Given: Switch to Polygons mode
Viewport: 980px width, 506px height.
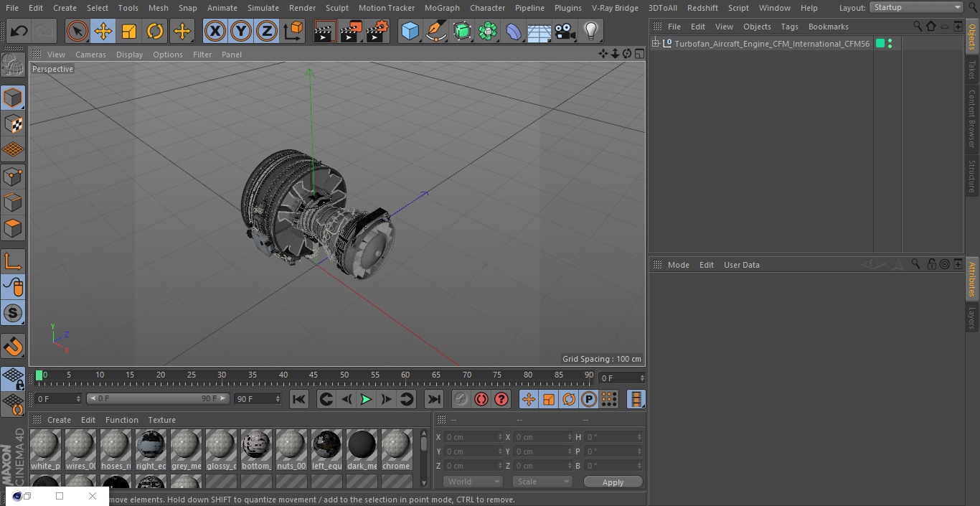Looking at the screenshot, I should (13, 228).
